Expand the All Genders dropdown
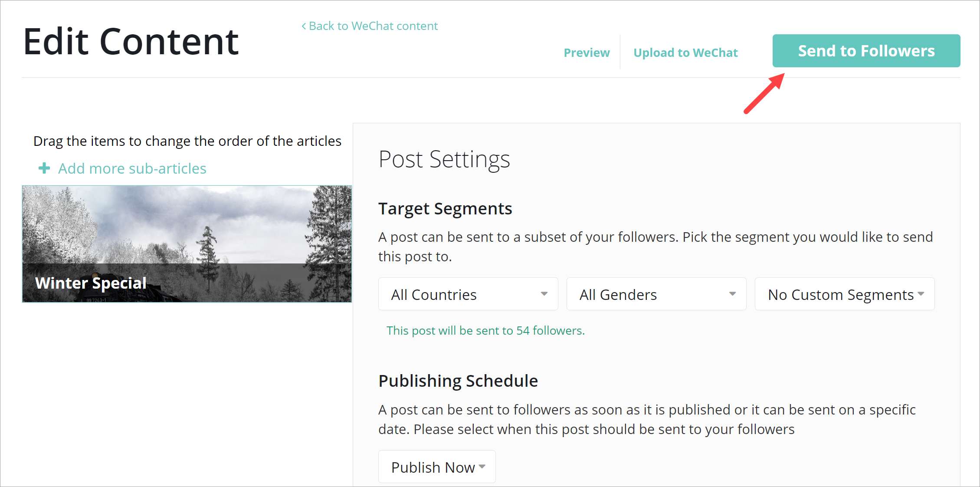The height and width of the screenshot is (487, 980). [x=656, y=294]
